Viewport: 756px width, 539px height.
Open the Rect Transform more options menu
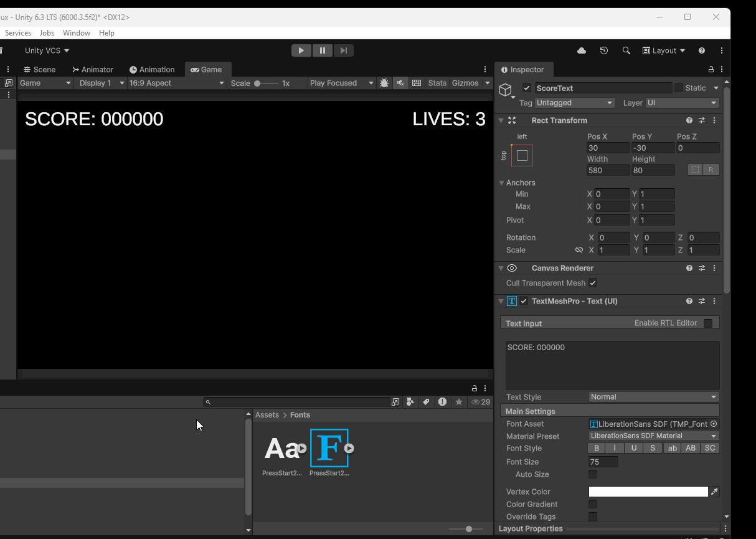coord(714,120)
